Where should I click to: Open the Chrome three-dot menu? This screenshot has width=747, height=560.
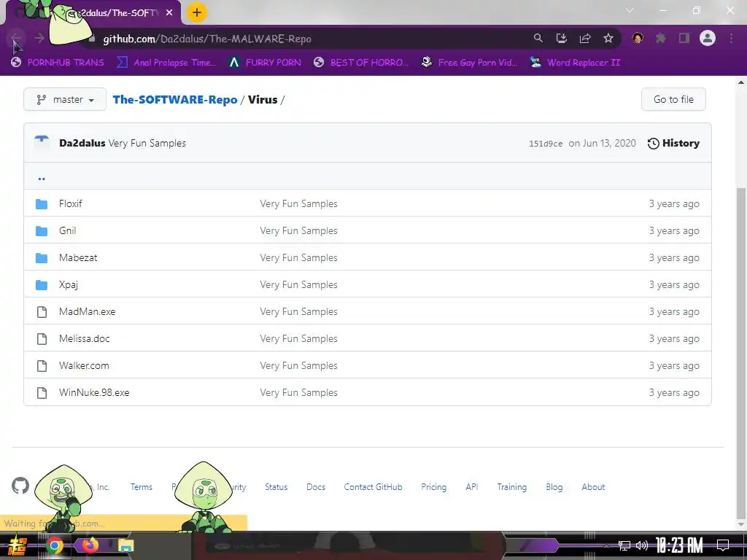tap(731, 38)
